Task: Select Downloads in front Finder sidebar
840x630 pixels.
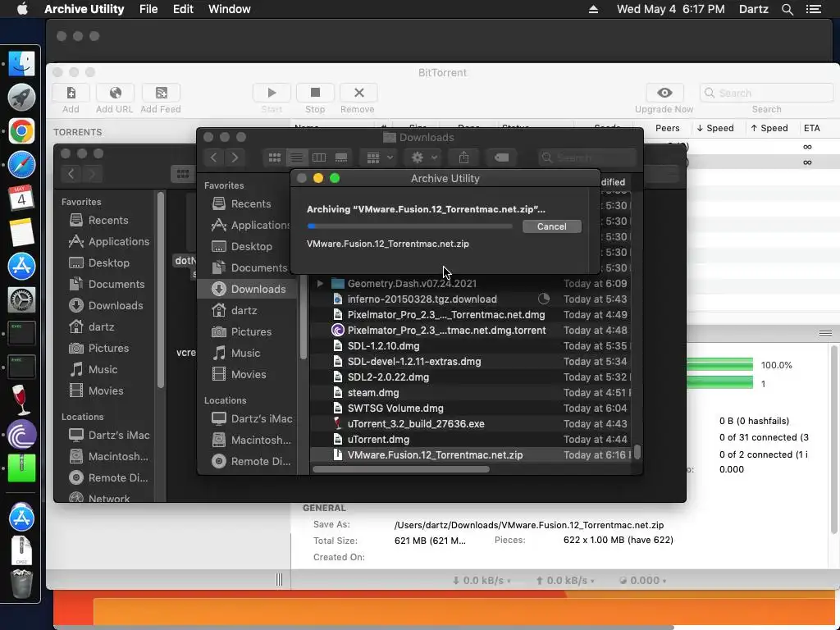Action: tap(247, 290)
